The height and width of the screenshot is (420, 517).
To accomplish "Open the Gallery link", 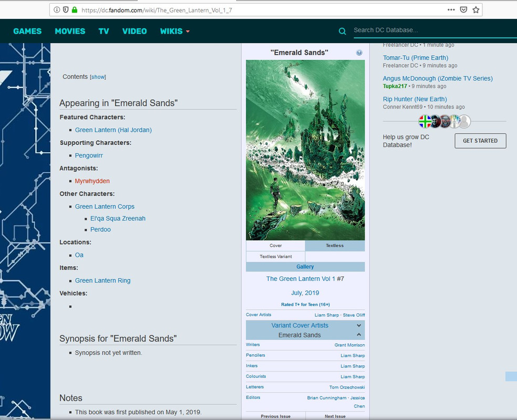I will (x=305, y=267).
